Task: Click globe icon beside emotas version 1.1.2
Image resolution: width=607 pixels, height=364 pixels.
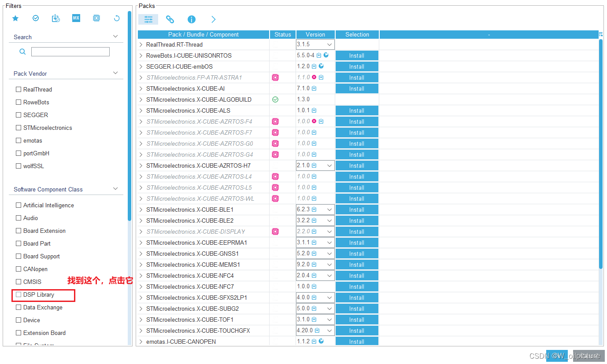Action: click(321, 341)
